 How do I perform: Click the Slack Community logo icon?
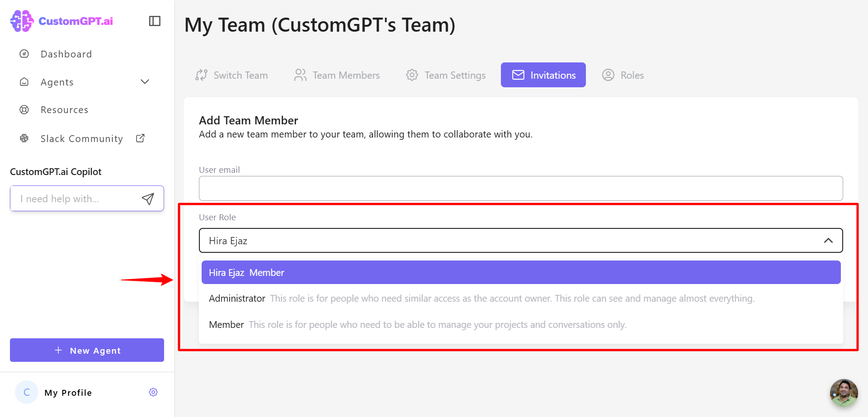pyautogui.click(x=24, y=138)
